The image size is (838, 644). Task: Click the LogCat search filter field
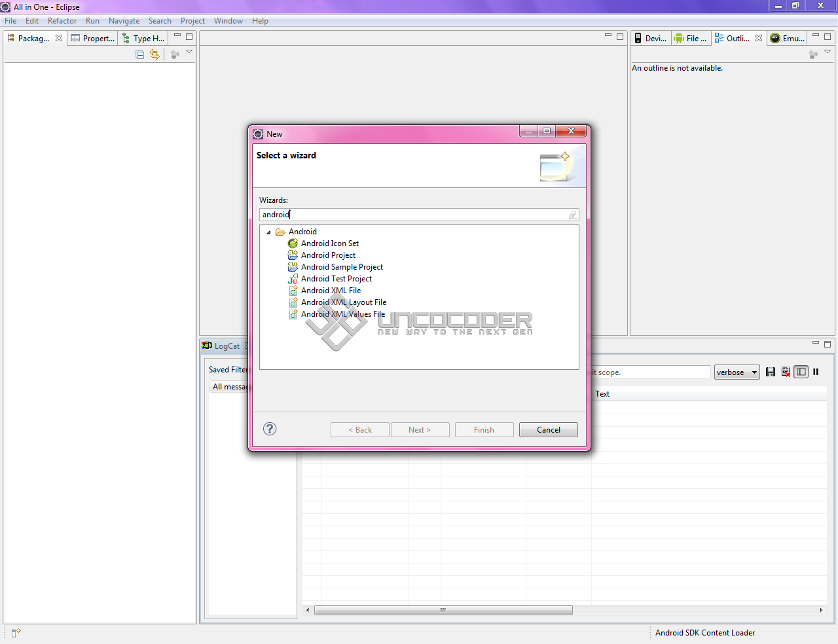651,372
